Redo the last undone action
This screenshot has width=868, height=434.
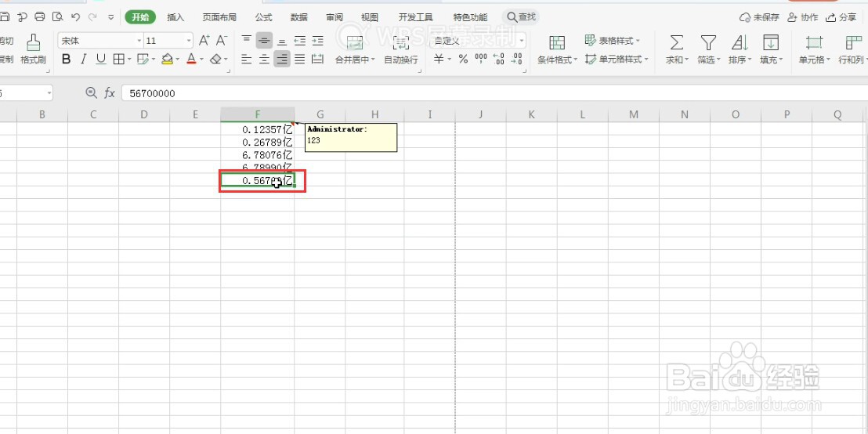tap(92, 17)
